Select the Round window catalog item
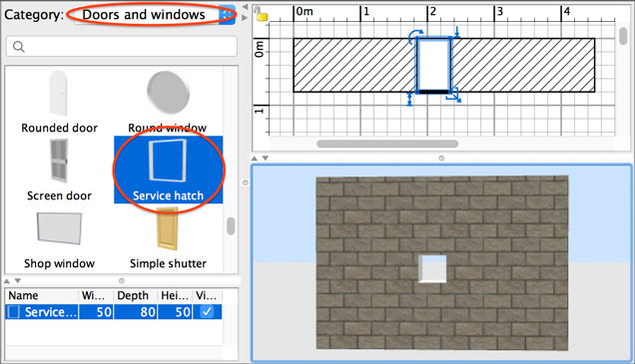Viewport: 635px width, 364px height. coord(168,101)
